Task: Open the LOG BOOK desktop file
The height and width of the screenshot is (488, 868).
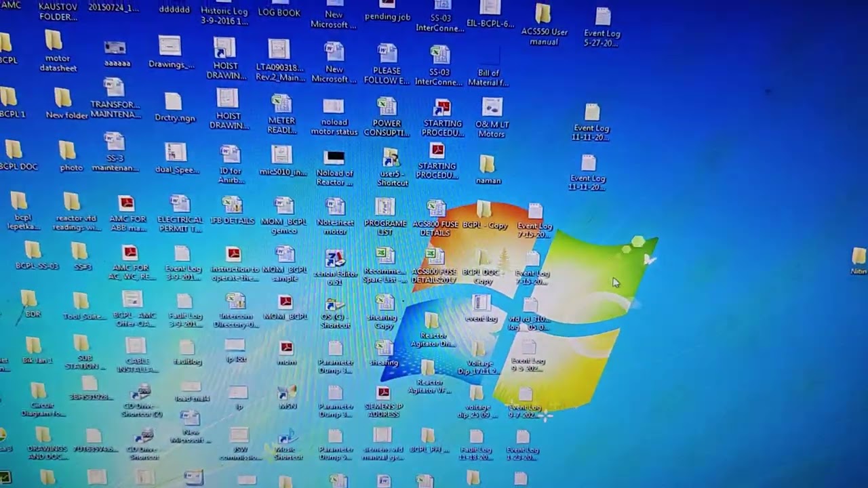Action: 279,9
